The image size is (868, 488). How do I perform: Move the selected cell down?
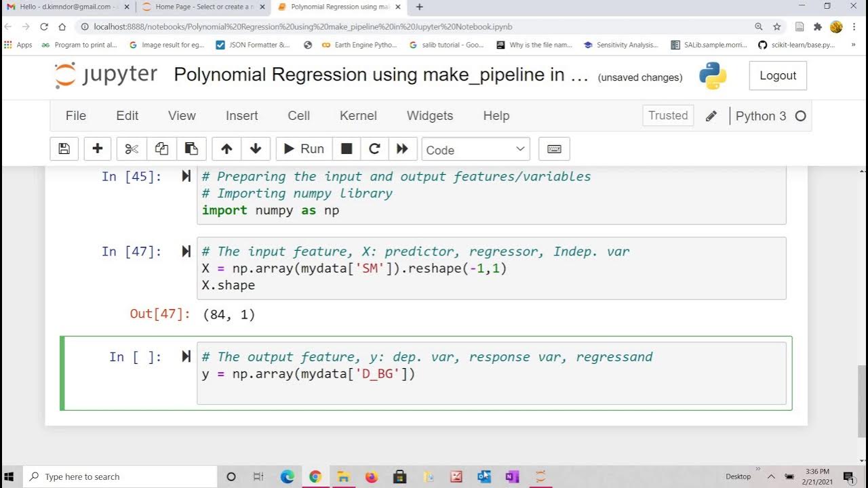(256, 149)
